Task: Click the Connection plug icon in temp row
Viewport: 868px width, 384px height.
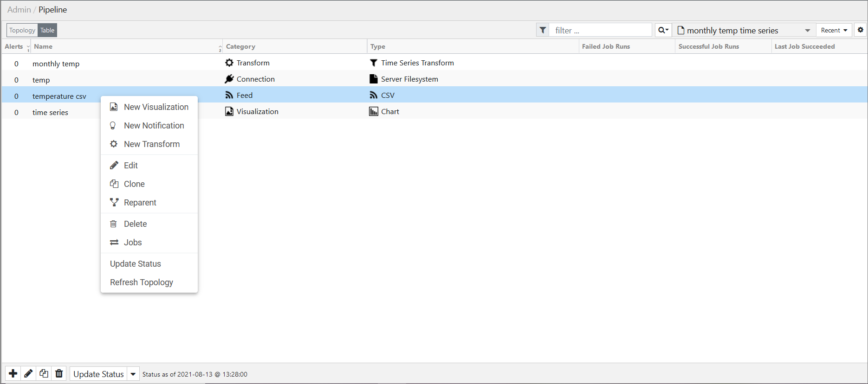Action: [229, 79]
